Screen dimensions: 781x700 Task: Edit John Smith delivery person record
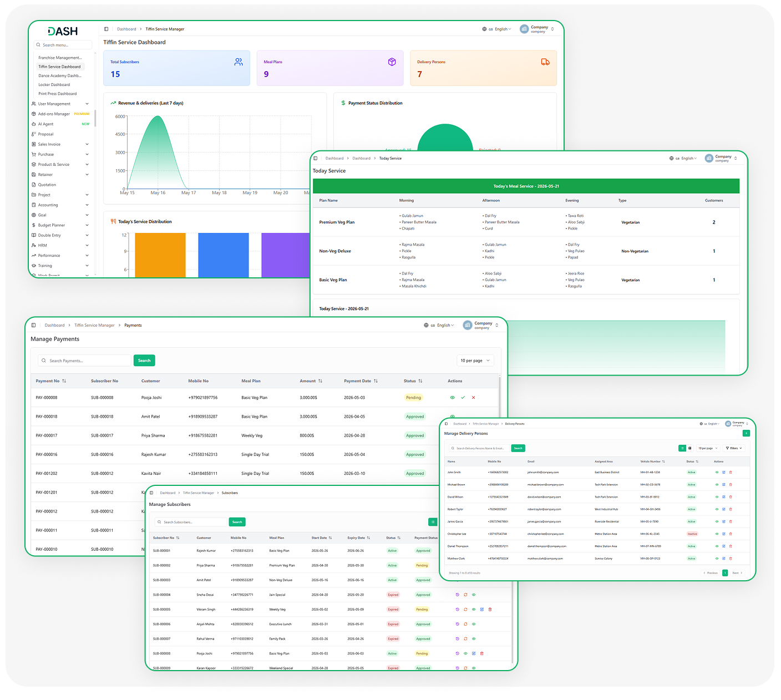point(724,473)
